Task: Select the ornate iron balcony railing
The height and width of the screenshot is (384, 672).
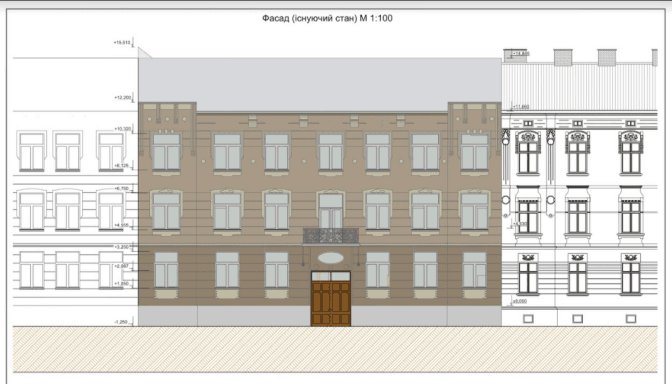Action: 331,236
